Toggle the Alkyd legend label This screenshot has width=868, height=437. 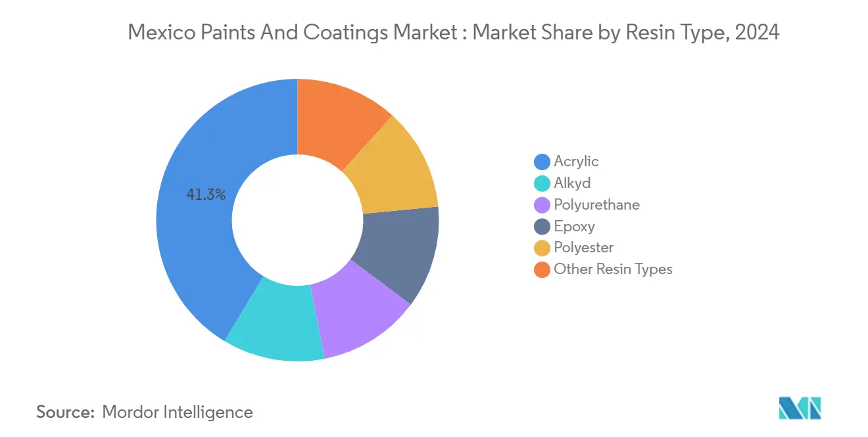point(572,183)
